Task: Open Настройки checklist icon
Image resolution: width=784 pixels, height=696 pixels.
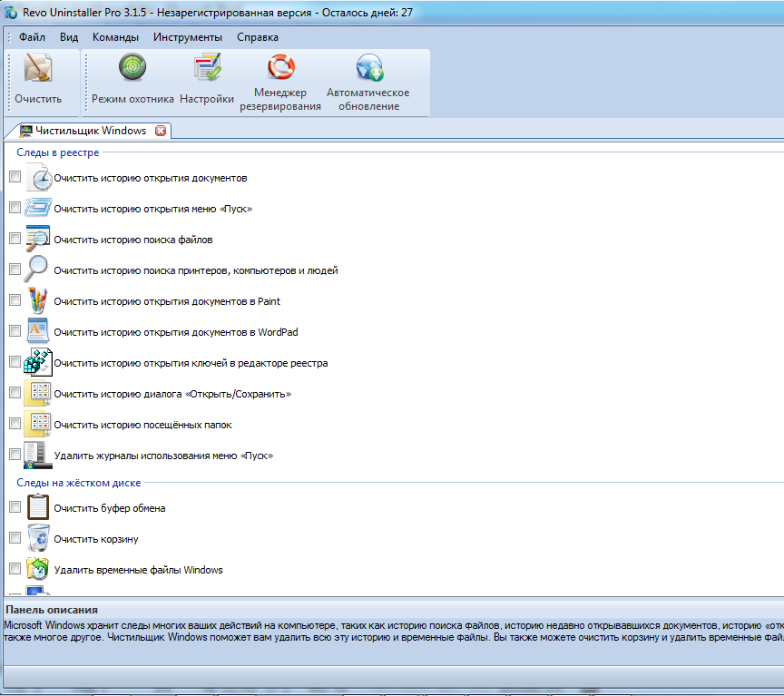Action: pos(207,67)
